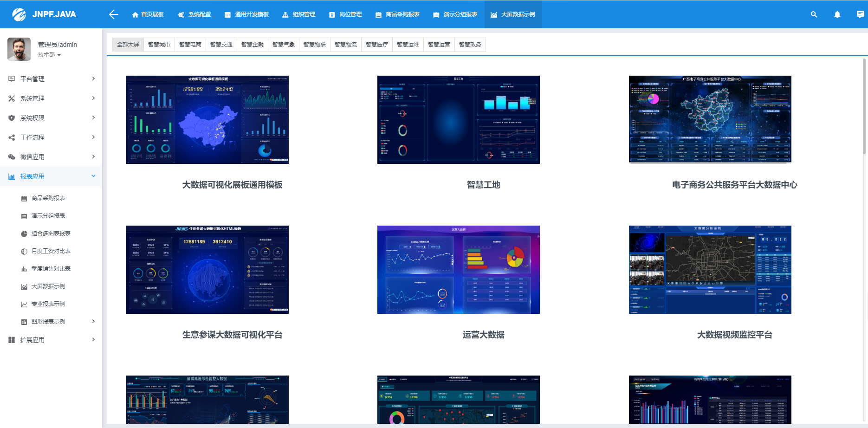
Task: Switch to the 智慧医疗 filter tab
Action: click(x=377, y=44)
